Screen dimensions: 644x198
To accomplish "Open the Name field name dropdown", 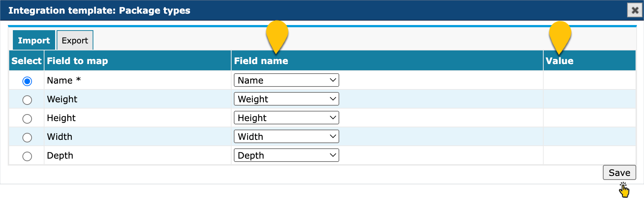I will click(x=286, y=80).
